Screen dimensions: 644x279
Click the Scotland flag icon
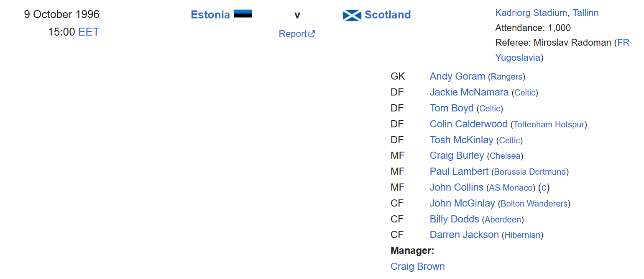(352, 15)
